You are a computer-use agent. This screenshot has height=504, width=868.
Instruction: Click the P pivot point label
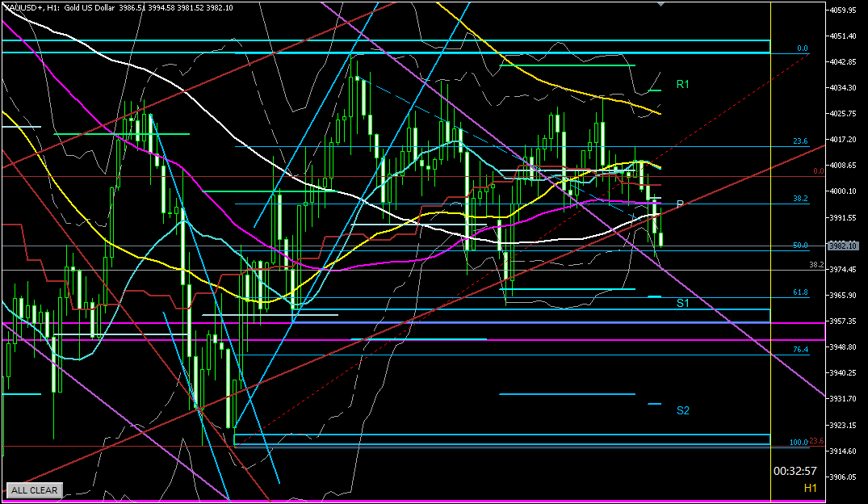click(x=680, y=204)
